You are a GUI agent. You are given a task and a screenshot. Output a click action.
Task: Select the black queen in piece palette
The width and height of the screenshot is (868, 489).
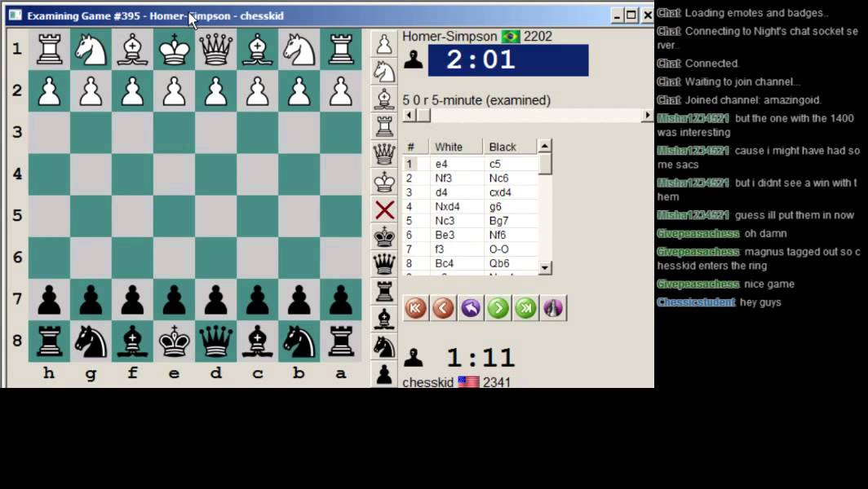coord(384,264)
